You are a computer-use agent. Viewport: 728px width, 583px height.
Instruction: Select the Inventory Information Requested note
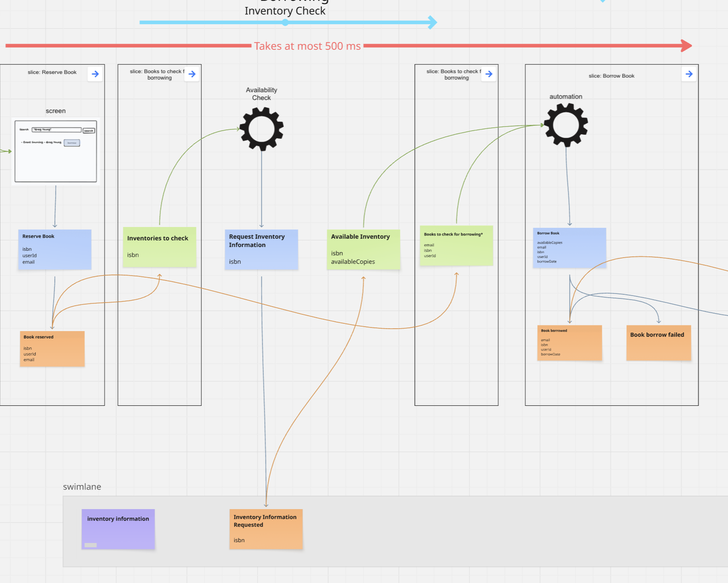(266, 528)
